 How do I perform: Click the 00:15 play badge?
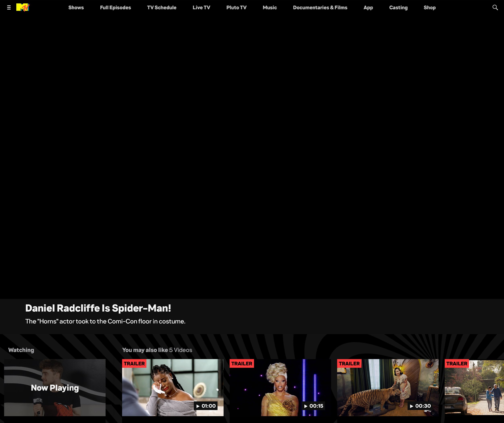pos(313,406)
